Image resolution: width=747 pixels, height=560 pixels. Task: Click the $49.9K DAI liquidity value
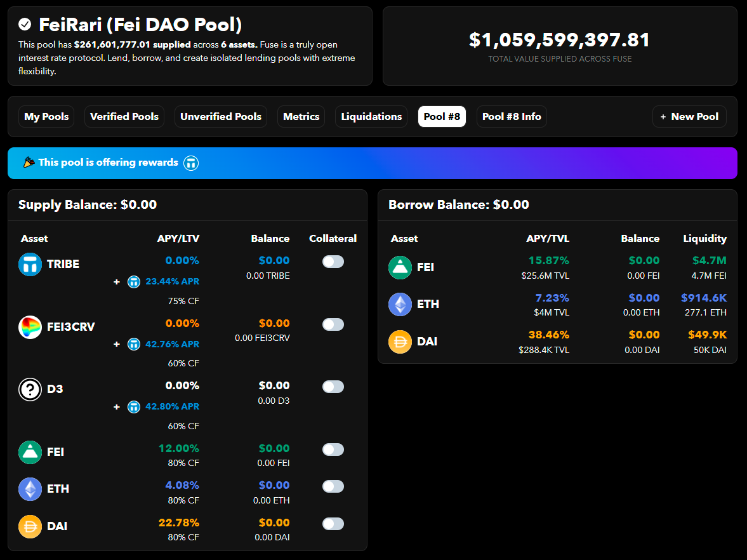point(708,335)
